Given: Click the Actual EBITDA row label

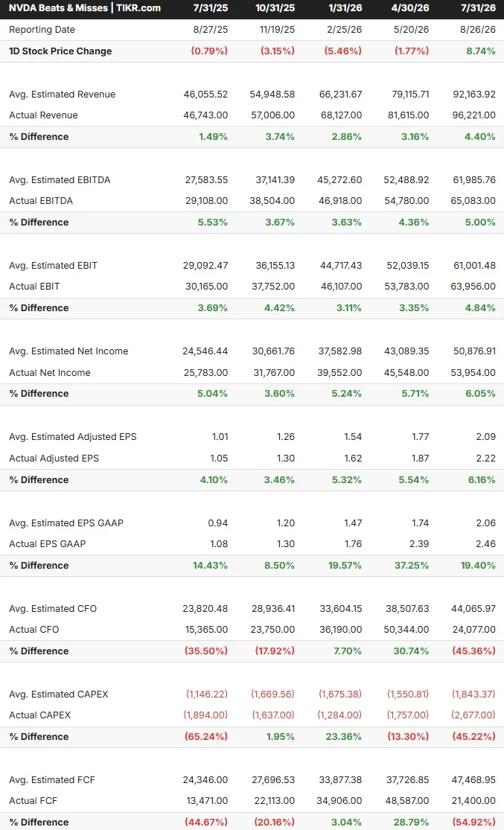Looking at the screenshot, I should point(41,201).
